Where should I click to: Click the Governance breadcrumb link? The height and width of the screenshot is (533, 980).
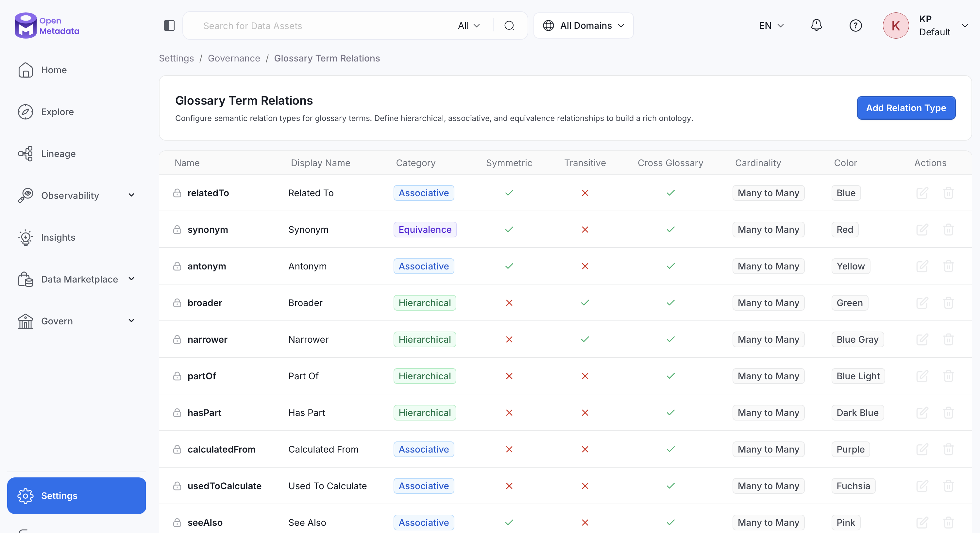click(x=234, y=58)
